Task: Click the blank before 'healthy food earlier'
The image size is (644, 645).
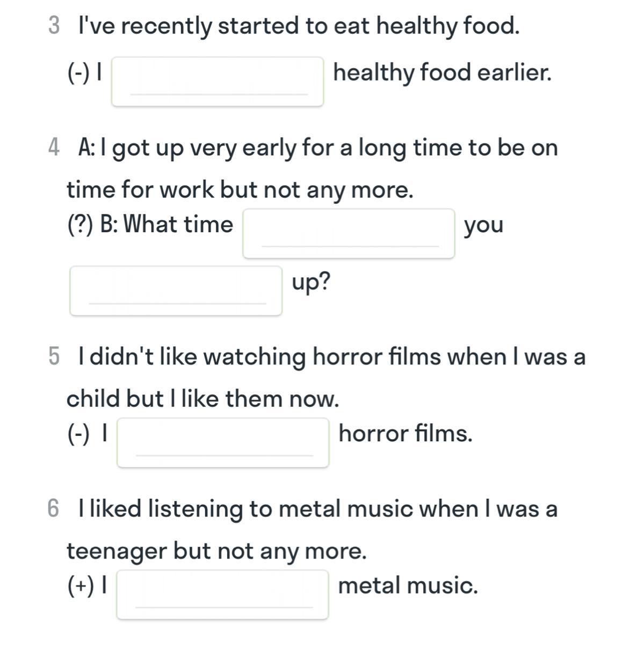Action: click(x=218, y=81)
